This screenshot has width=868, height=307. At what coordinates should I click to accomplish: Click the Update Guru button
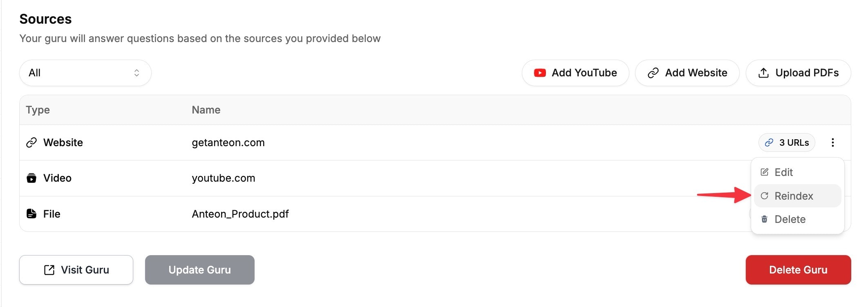(x=200, y=270)
